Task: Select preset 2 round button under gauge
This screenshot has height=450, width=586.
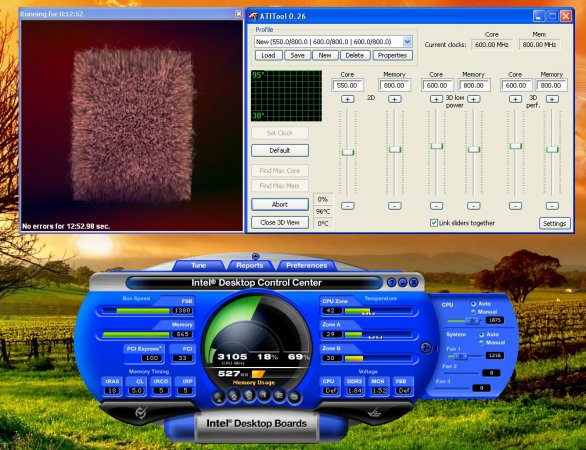Action: [x=279, y=395]
